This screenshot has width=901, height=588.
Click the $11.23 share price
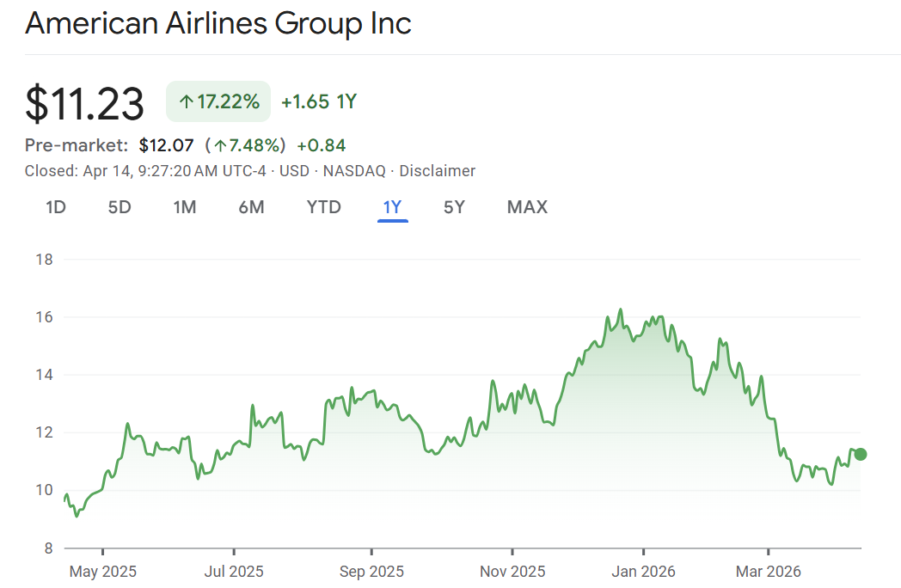(84, 103)
